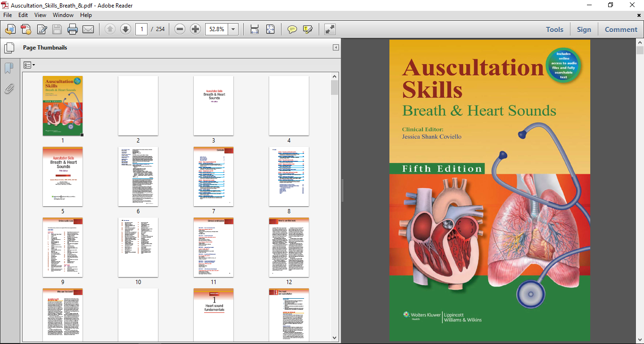The image size is (644, 344).
Task: Switch to Read Mode icon
Action: point(330,29)
